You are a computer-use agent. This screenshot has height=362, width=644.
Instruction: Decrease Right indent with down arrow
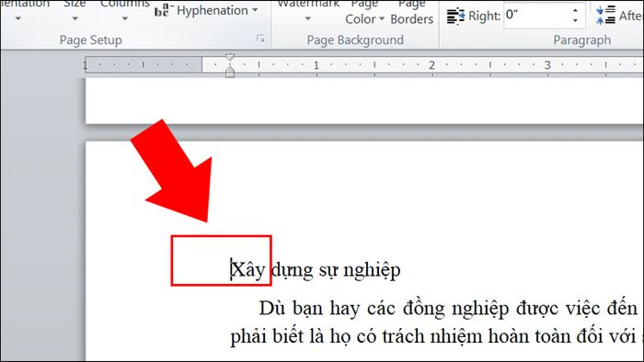pyautogui.click(x=575, y=20)
